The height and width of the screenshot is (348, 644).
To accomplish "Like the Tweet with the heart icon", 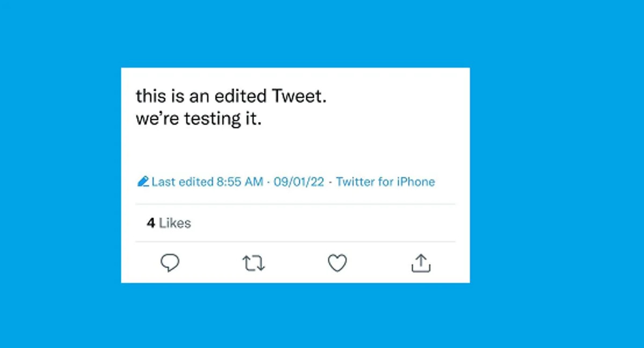I will [x=337, y=263].
